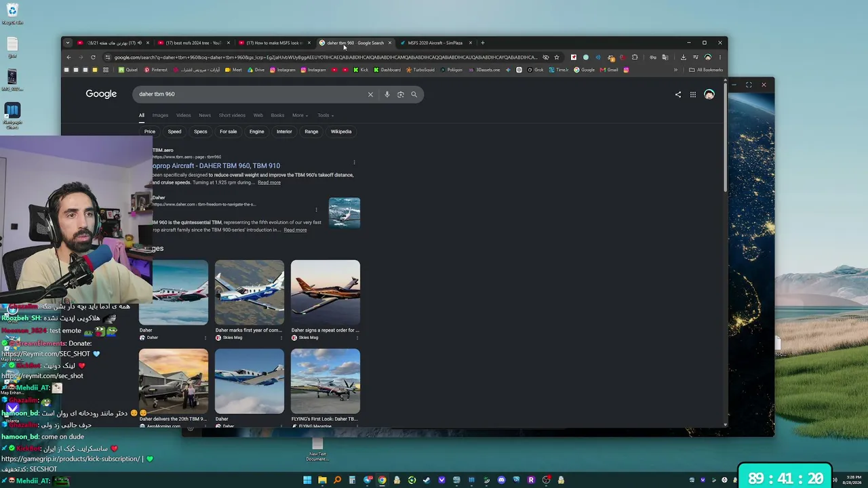This screenshot has width=868, height=488.
Task: Click Read more on the TBM.aero snippet
Action: [x=269, y=182]
